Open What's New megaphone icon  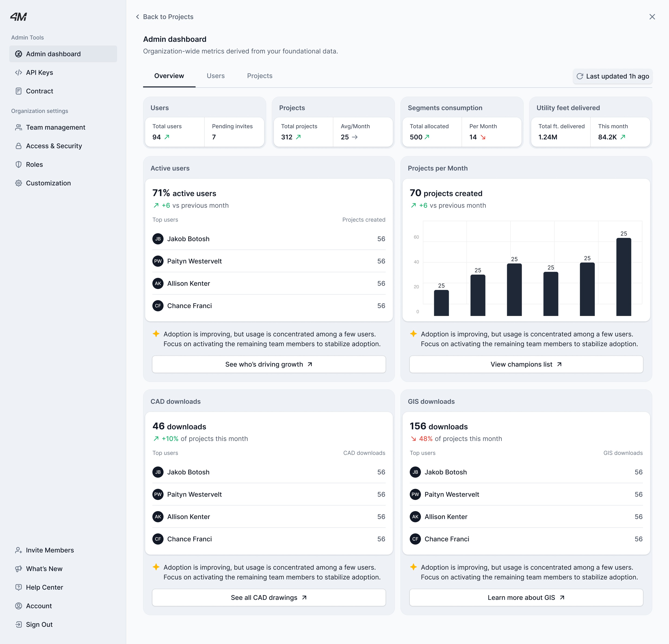tap(19, 569)
